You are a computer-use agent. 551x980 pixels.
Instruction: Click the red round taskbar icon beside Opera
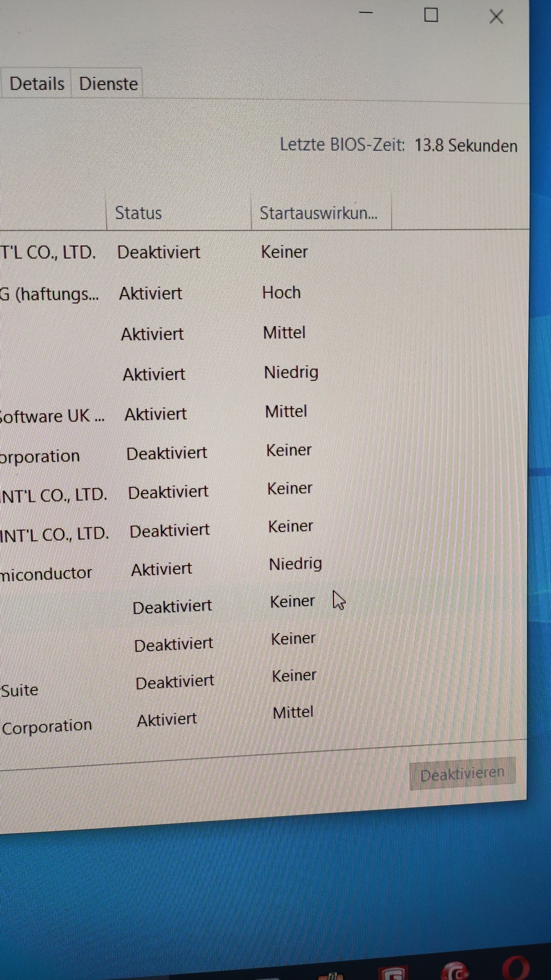[455, 971]
